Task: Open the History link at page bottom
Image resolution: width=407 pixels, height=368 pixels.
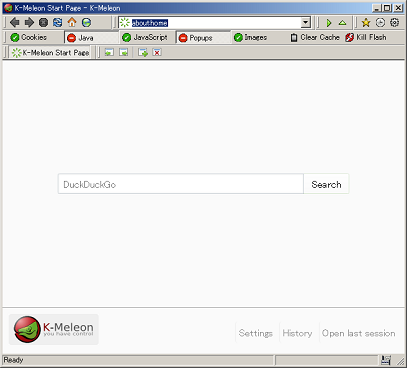Action: tap(297, 333)
